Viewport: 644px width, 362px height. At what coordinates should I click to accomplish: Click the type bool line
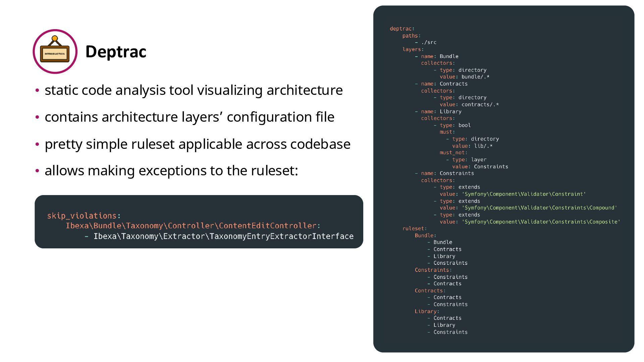[455, 125]
